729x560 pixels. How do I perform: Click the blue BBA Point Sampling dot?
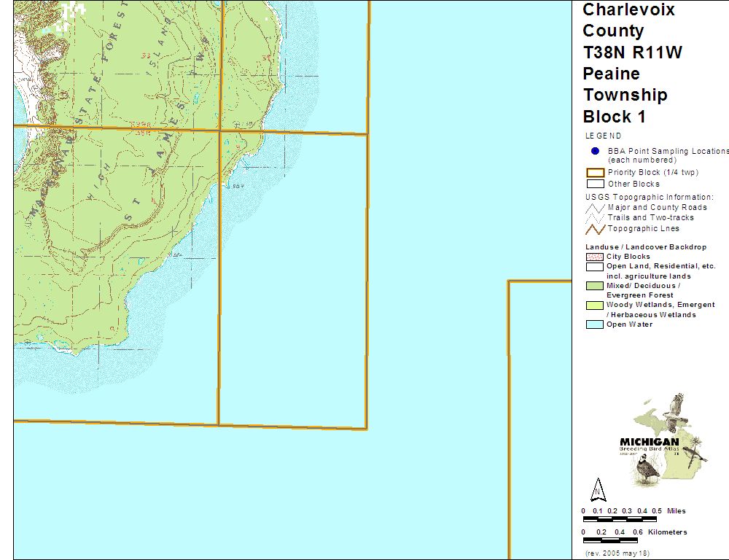coord(595,151)
